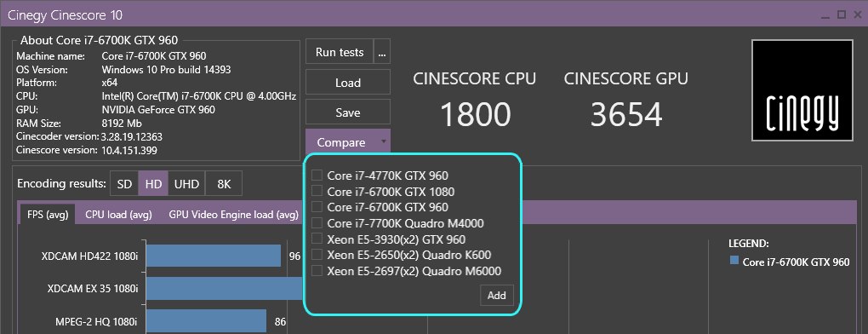Tick the Core i7-6700K GTX 960 checkbox
Screen dimensions: 868x334
click(317, 207)
